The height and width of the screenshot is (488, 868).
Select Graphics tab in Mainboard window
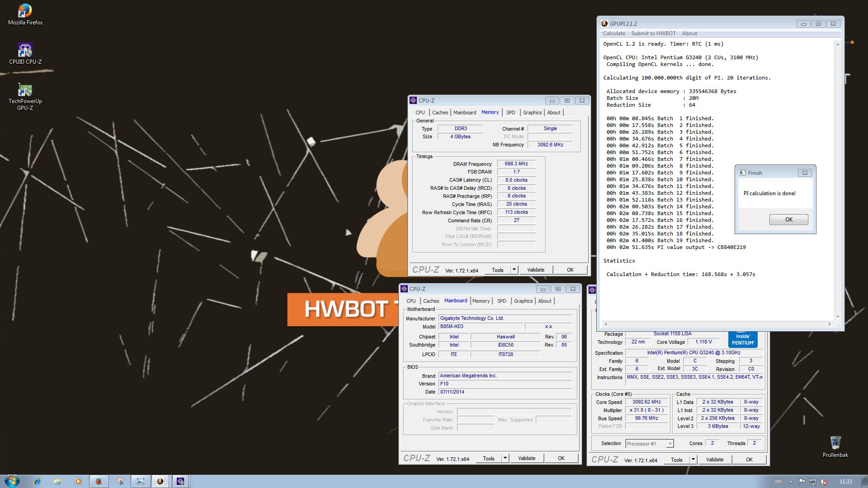pyautogui.click(x=523, y=301)
